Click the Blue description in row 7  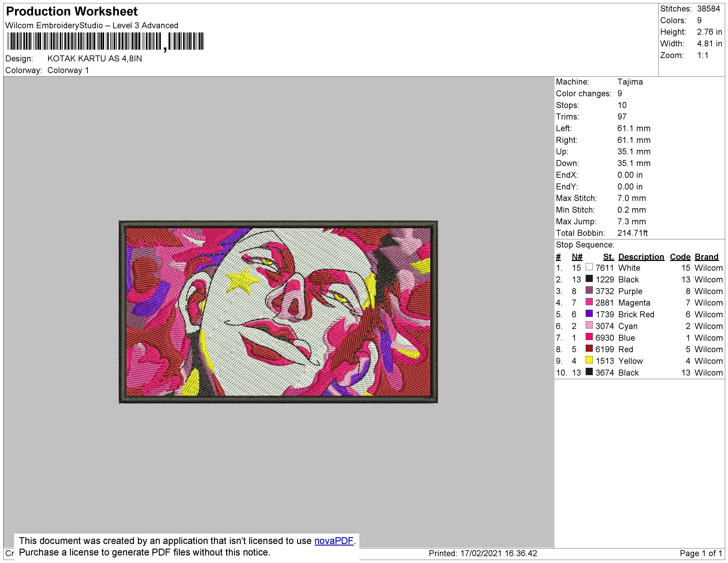click(x=627, y=338)
